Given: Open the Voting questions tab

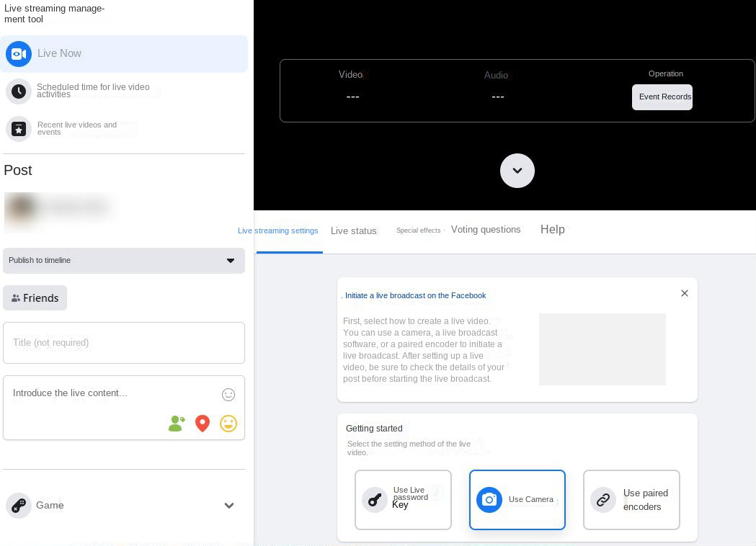Looking at the screenshot, I should coord(486,229).
